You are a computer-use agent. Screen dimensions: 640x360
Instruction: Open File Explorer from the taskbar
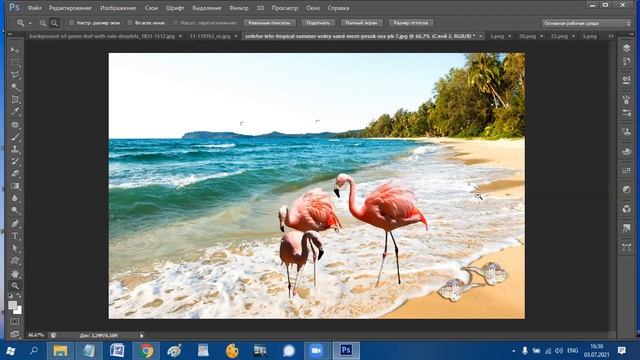(x=60, y=351)
